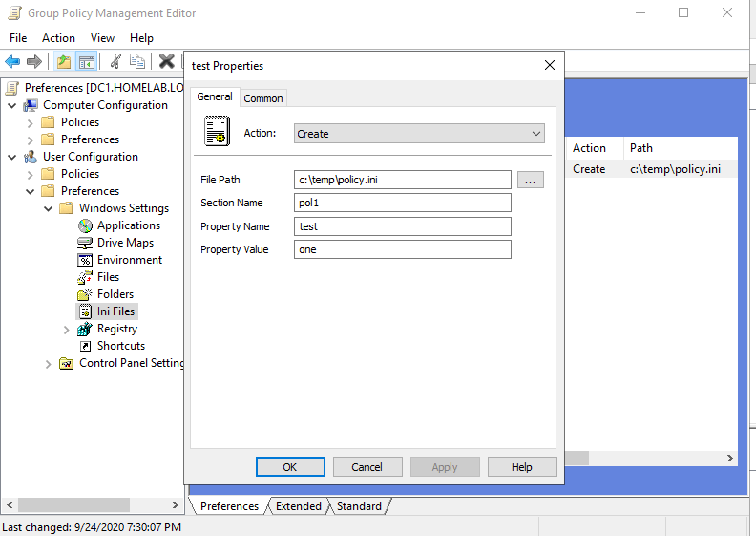Click the Show/Hide Console Tree icon
Image resolution: width=756 pixels, height=536 pixels.
pos(87,61)
